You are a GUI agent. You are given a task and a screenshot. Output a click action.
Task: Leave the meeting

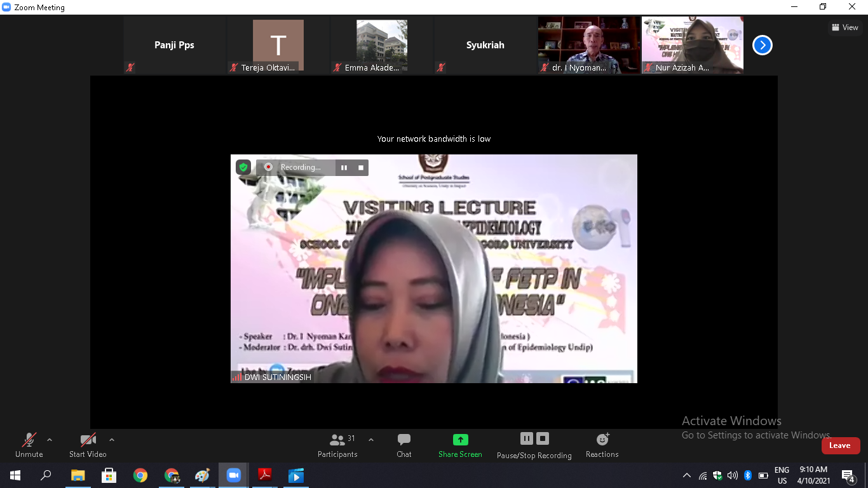(841, 445)
